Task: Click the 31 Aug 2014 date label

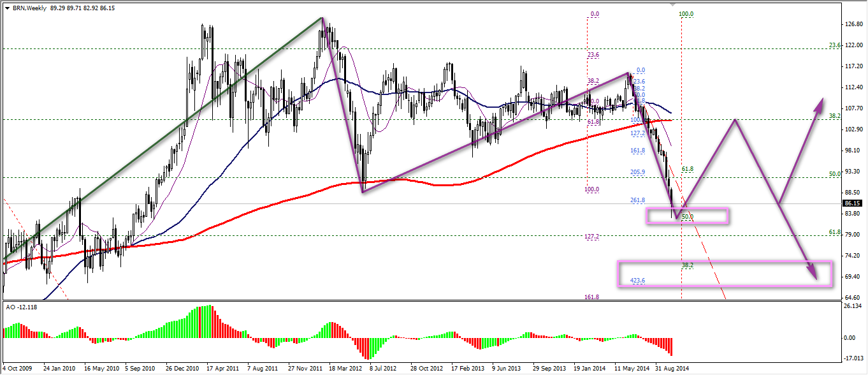Action: tap(672, 369)
